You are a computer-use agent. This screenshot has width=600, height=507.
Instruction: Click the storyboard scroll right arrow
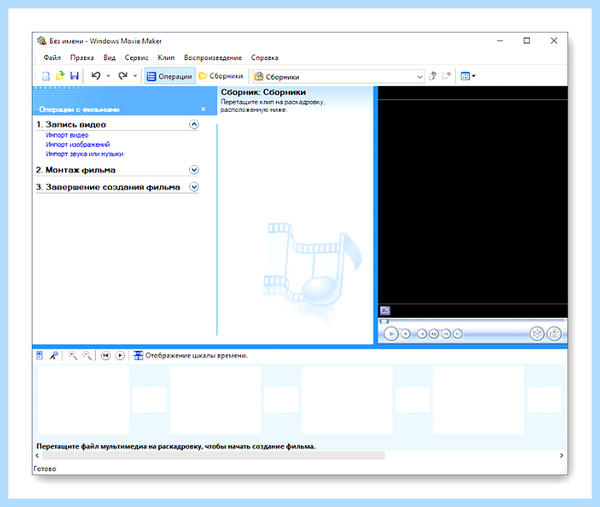tap(561, 455)
